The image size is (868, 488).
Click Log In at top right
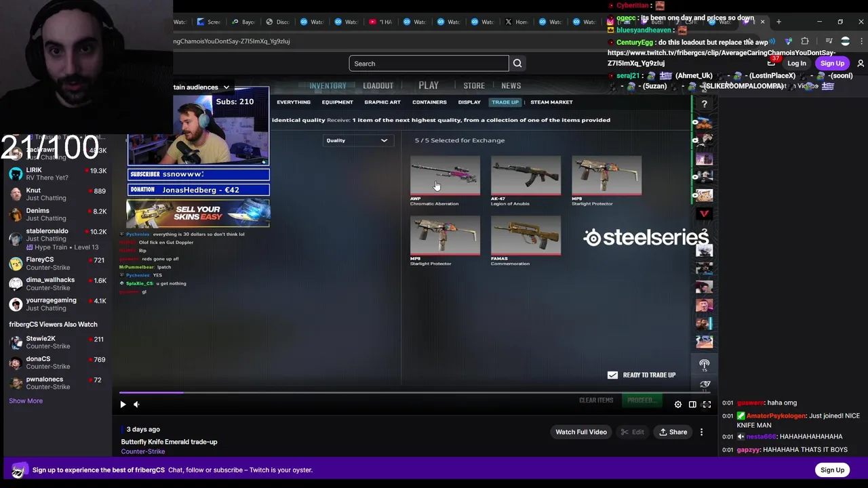click(797, 64)
